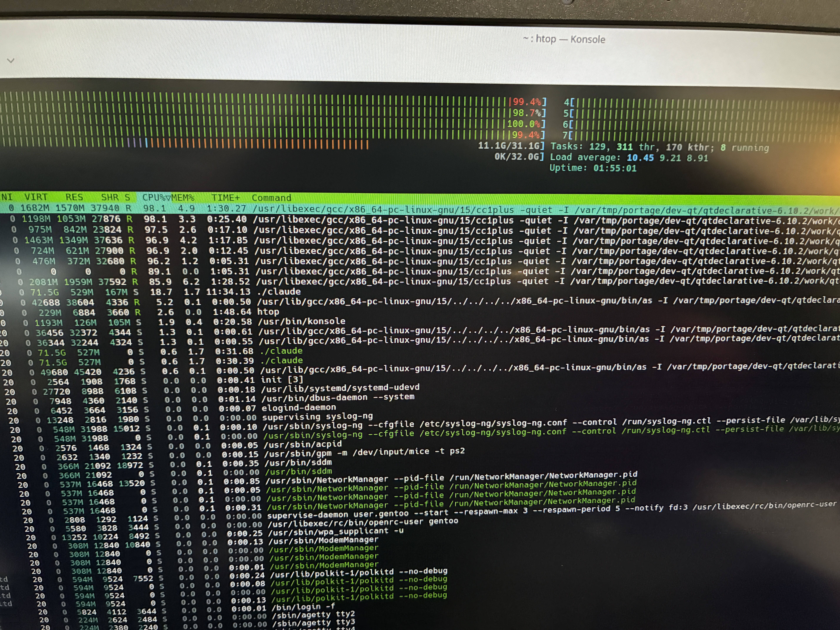Screen dimensions: 840x630
Task: Open the chevron dropdown in Konsole toolbar
Action: 11,60
